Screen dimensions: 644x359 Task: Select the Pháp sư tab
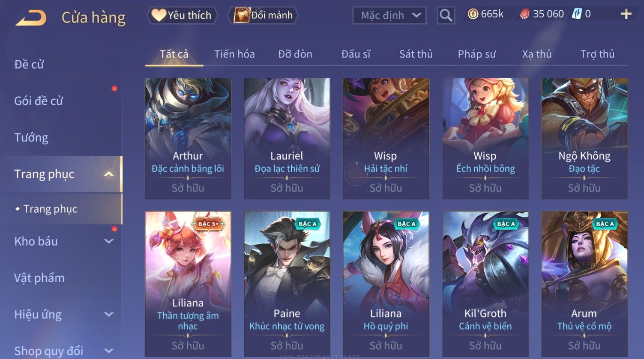[x=476, y=54]
